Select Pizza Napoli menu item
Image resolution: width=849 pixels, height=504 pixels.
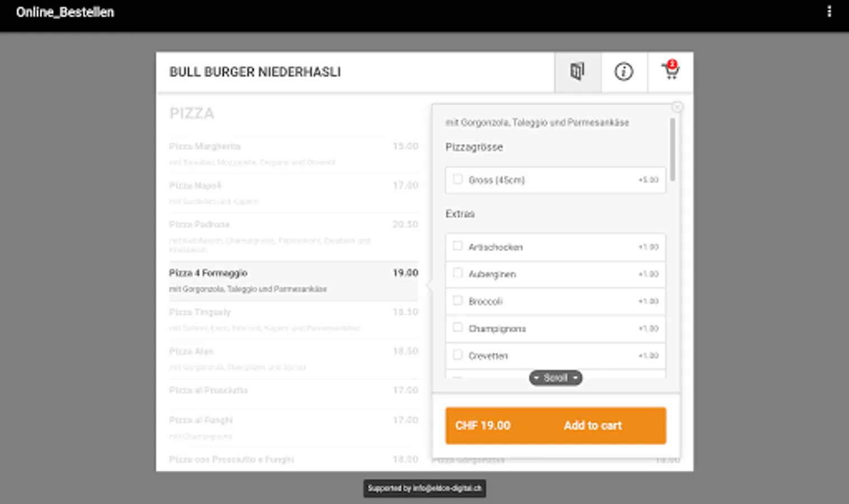pos(293,193)
